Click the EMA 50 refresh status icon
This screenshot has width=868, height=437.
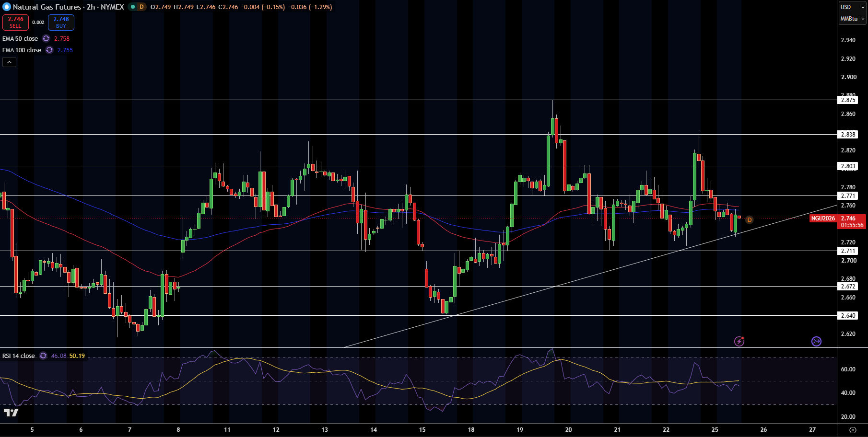tap(46, 39)
